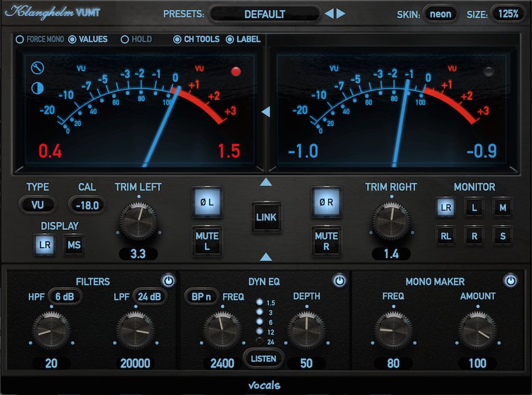Click the dark clip LED on right meter
Screen dimensions: 532x395
[489, 72]
